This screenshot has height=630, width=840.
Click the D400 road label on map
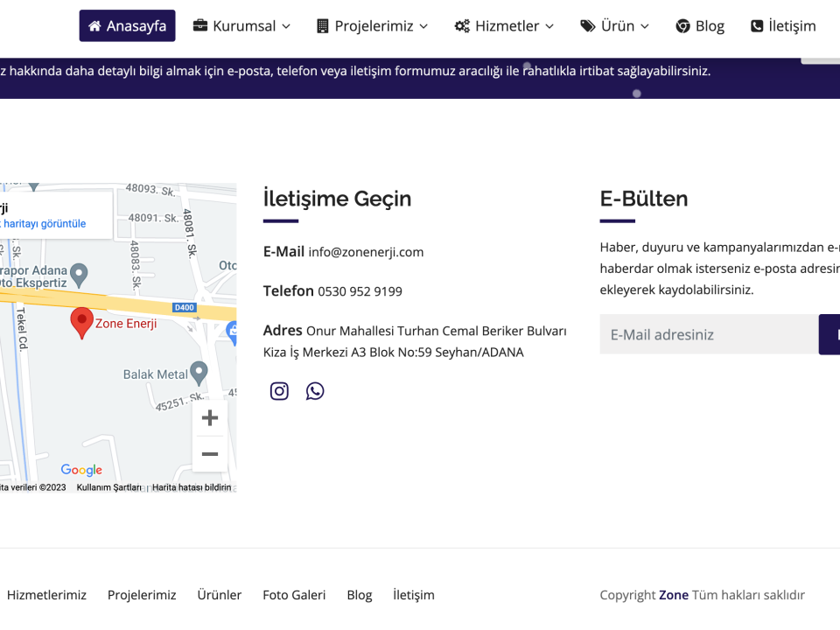coord(185,307)
